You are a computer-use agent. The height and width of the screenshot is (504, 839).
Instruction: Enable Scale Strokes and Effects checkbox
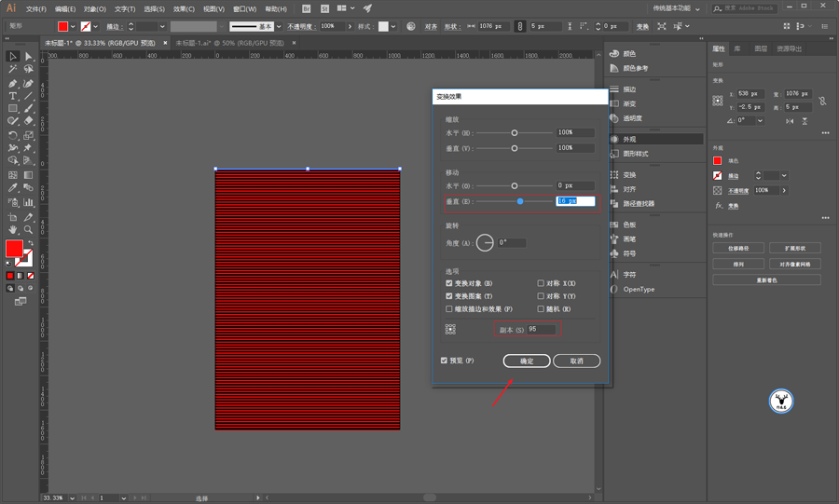pyautogui.click(x=449, y=309)
